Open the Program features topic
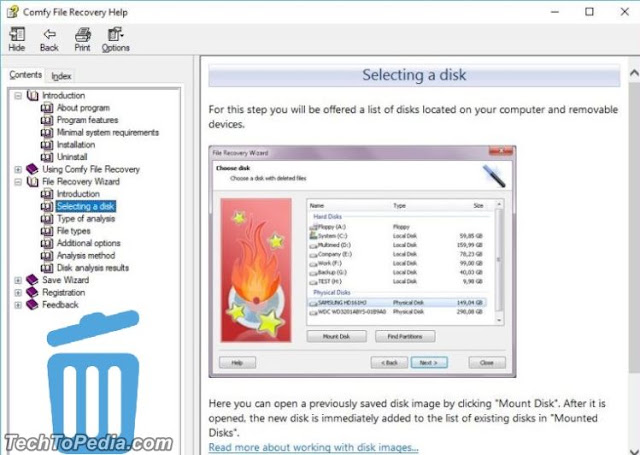The width and height of the screenshot is (640, 455). [87, 120]
